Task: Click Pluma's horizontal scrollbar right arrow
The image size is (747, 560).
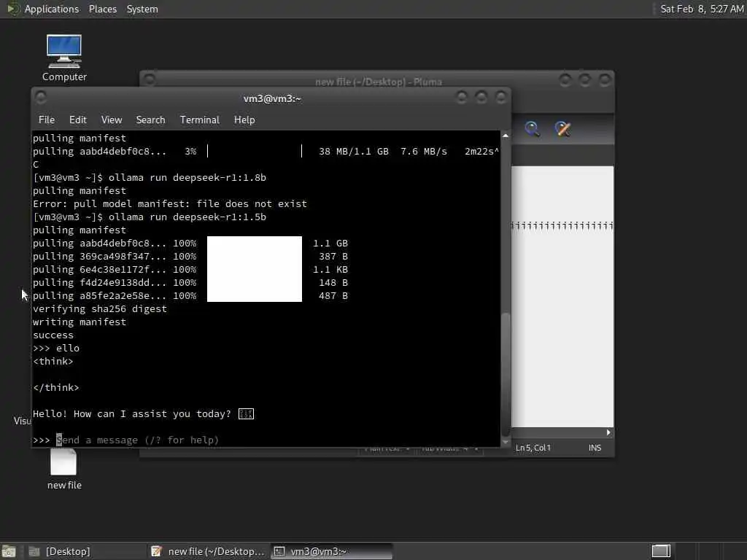Action: (608, 432)
